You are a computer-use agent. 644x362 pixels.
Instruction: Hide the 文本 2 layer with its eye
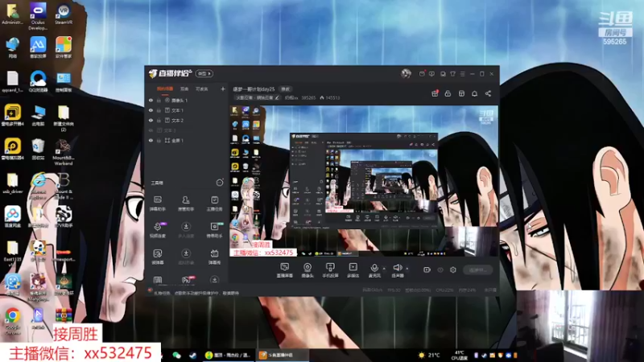click(151, 120)
